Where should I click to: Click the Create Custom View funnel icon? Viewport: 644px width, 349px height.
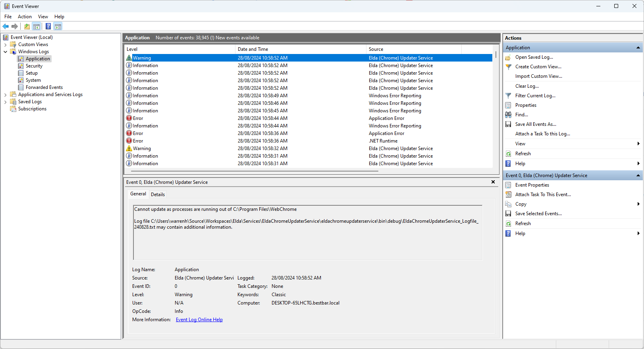(x=508, y=67)
